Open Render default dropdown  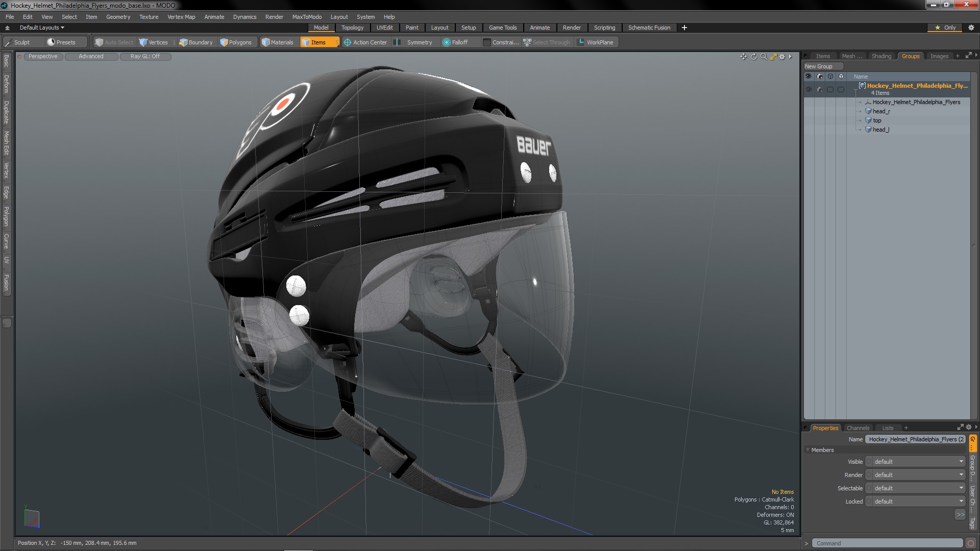[916, 475]
